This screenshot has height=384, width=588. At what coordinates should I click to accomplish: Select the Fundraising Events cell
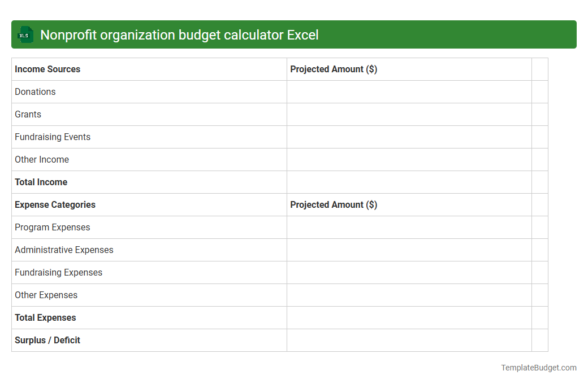click(x=53, y=137)
